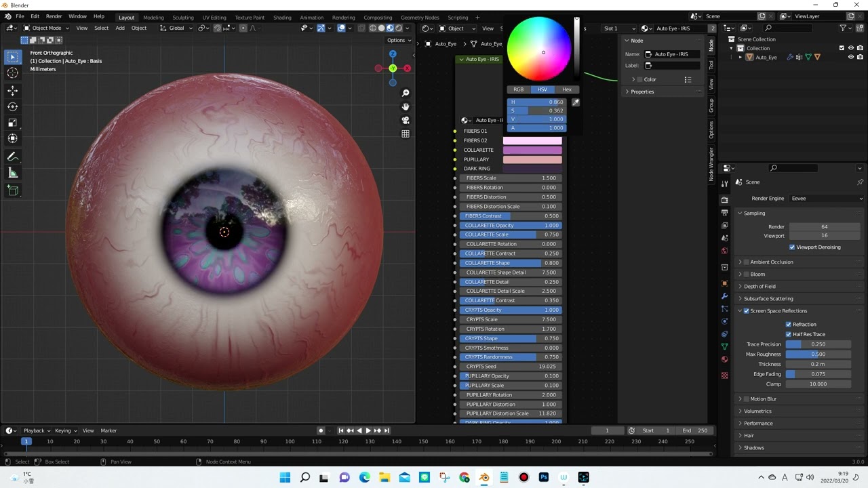The width and height of the screenshot is (868, 488).
Task: Switch to the Sculpting workspace tab
Action: tap(183, 18)
